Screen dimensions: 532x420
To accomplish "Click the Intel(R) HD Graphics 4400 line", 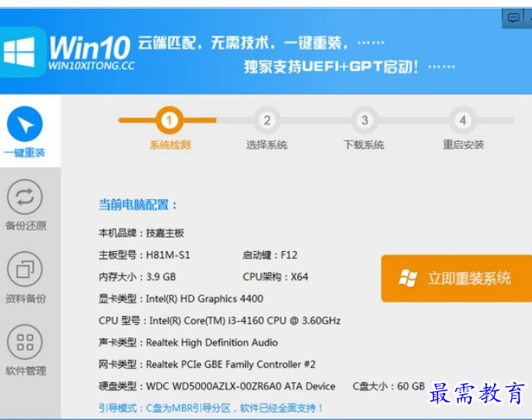I will tap(181, 299).
